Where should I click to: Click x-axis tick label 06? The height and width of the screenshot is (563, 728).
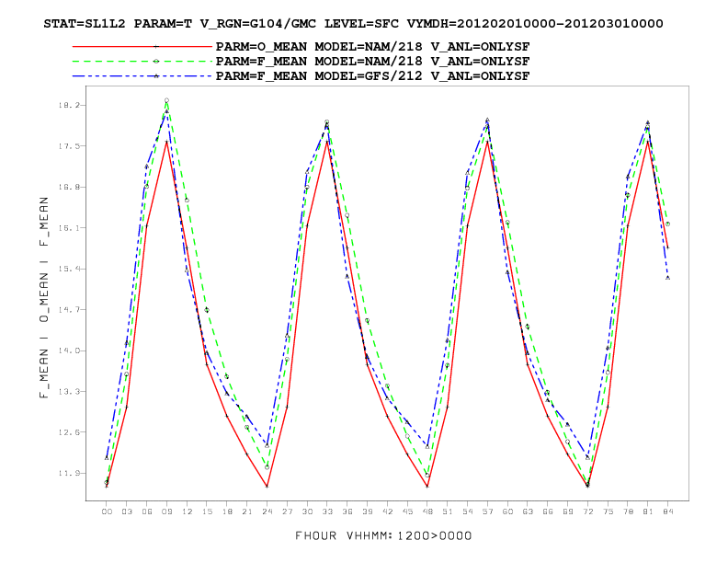pos(147,511)
